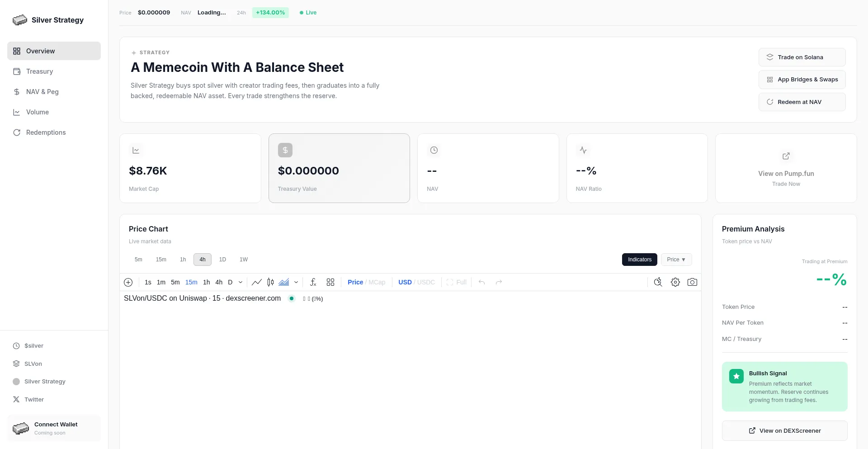
Task: Open chart settings gear icon
Action: [x=675, y=282]
